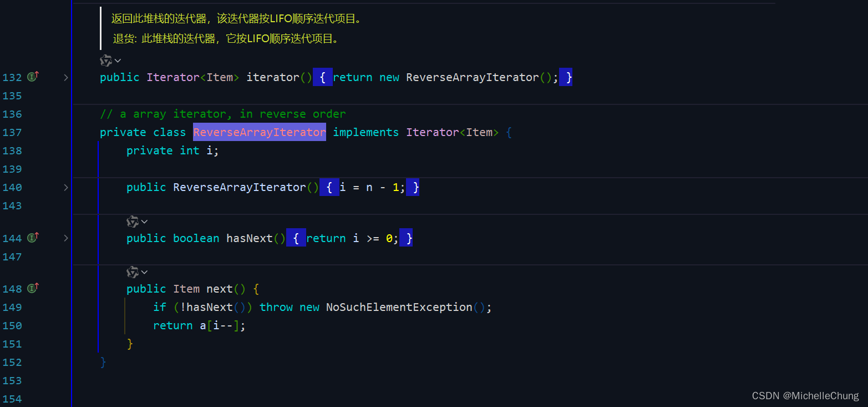
Task: Click the folded opening brace on line 140
Action: (329, 187)
